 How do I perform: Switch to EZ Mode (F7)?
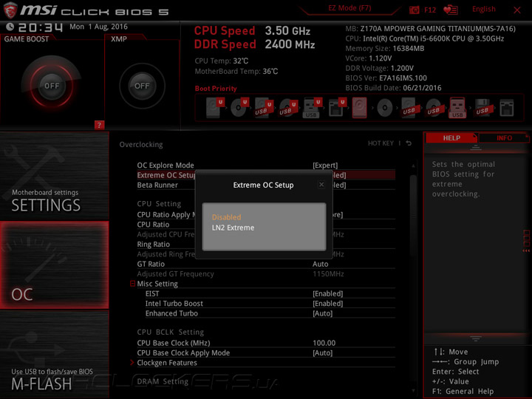pos(349,8)
